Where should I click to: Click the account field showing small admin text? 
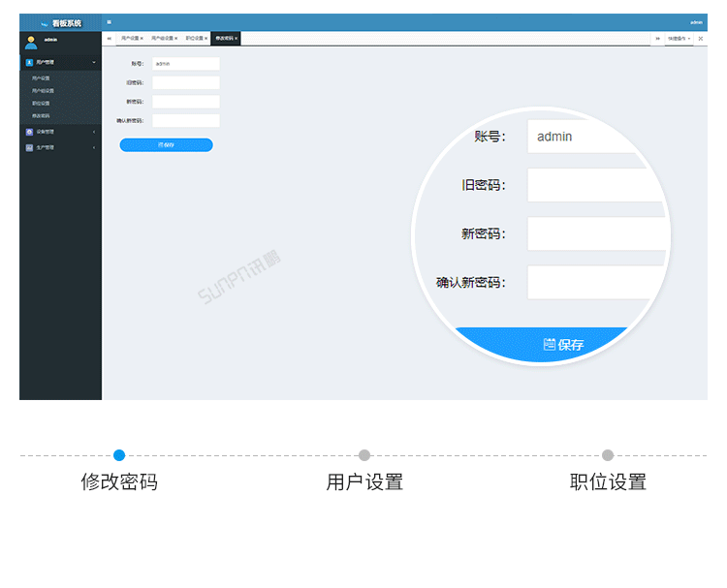186,64
